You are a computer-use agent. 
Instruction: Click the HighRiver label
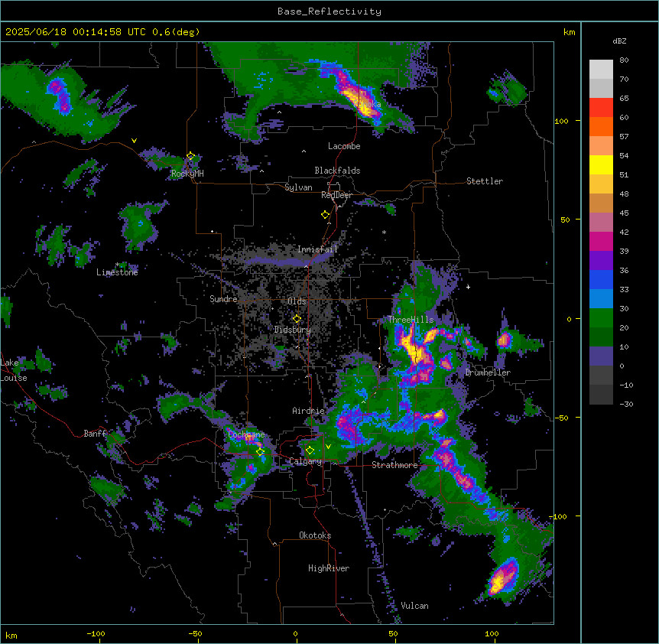329,568
